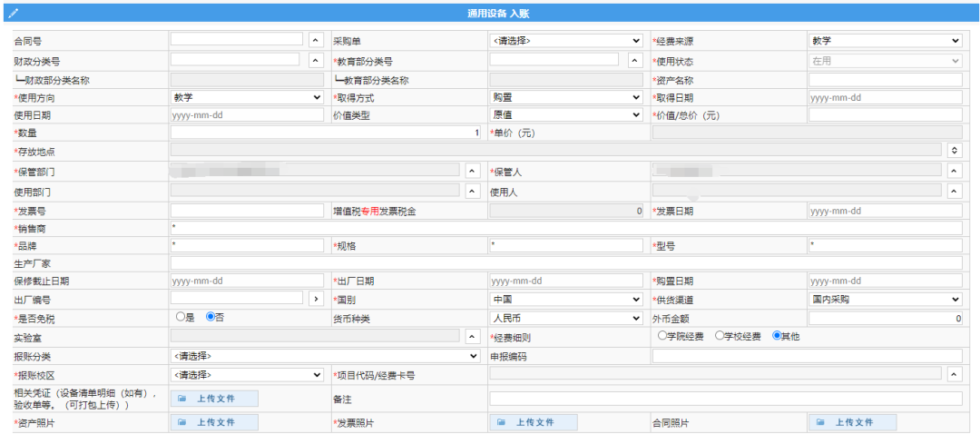This screenshot has width=980, height=444.
Task: Open the 采购单 dropdown
Action: tap(565, 41)
